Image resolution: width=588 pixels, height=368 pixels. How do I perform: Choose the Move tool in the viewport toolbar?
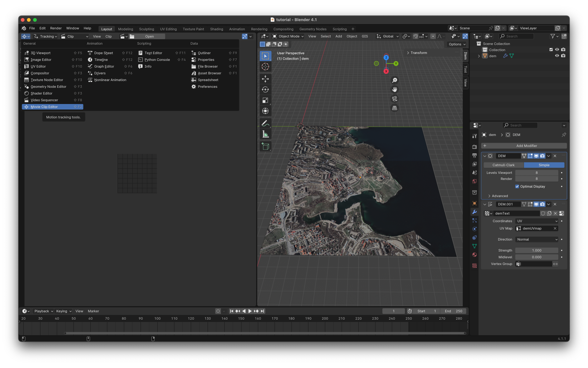(265, 79)
